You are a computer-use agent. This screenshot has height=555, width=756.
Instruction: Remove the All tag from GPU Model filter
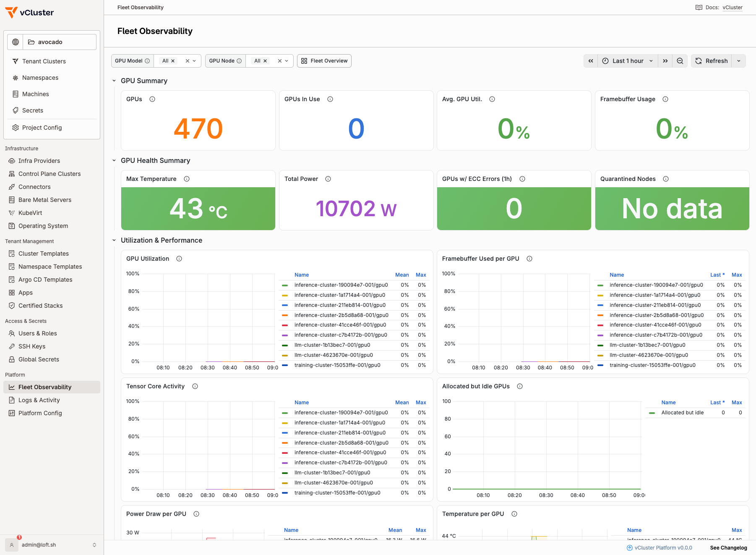[173, 61]
